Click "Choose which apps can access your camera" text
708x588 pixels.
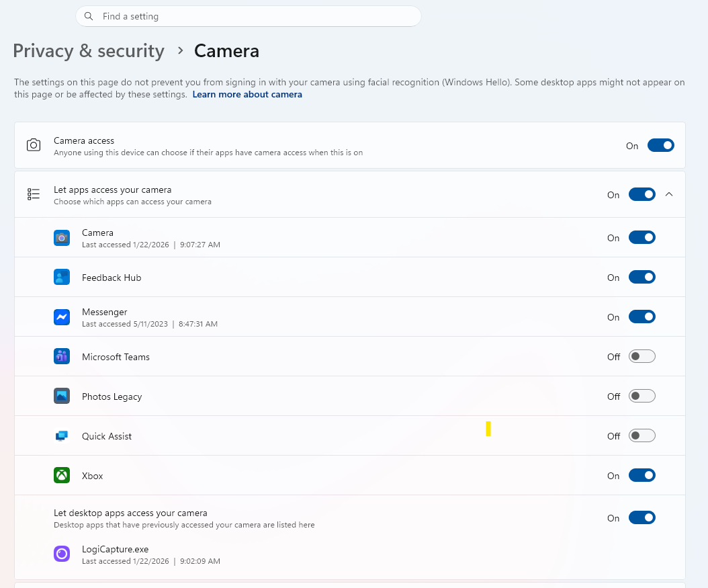click(x=132, y=202)
